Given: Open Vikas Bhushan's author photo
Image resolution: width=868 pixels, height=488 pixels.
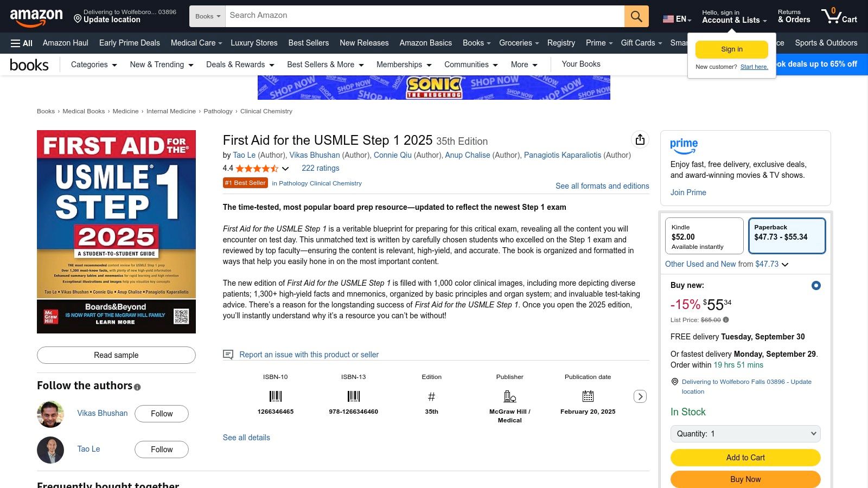Looking at the screenshot, I should click(50, 414).
